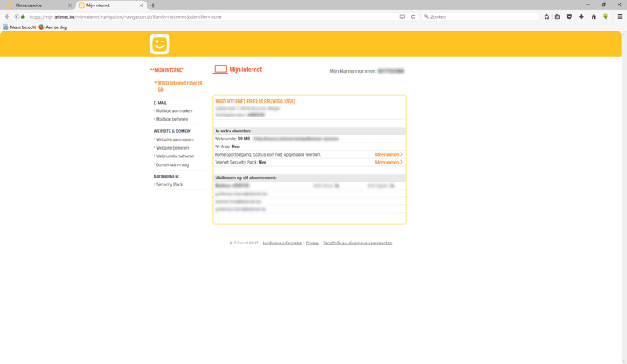Viewport: 627px width, 364px height.
Task: Open the downloads arrow icon
Action: pyautogui.click(x=582, y=16)
